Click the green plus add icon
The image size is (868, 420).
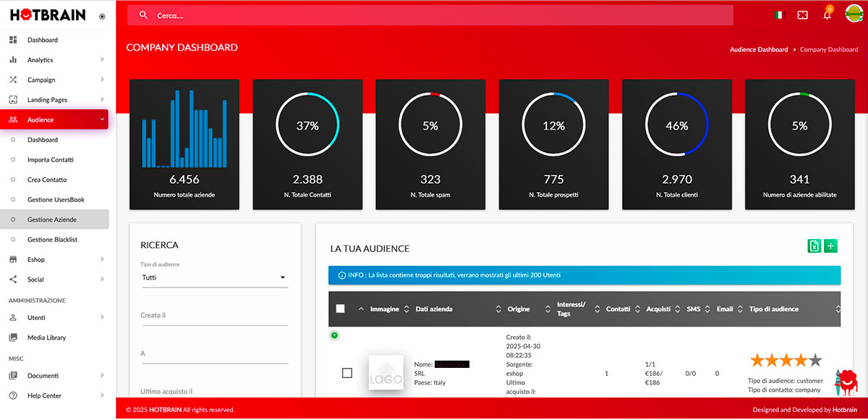[x=830, y=246]
